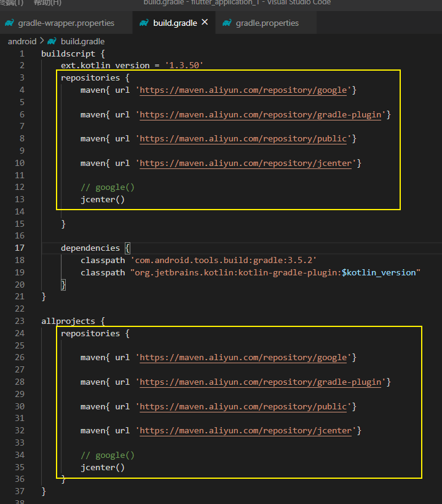Click the closing brace on line 21
The width and height of the screenshot is (442, 504).
44,297
